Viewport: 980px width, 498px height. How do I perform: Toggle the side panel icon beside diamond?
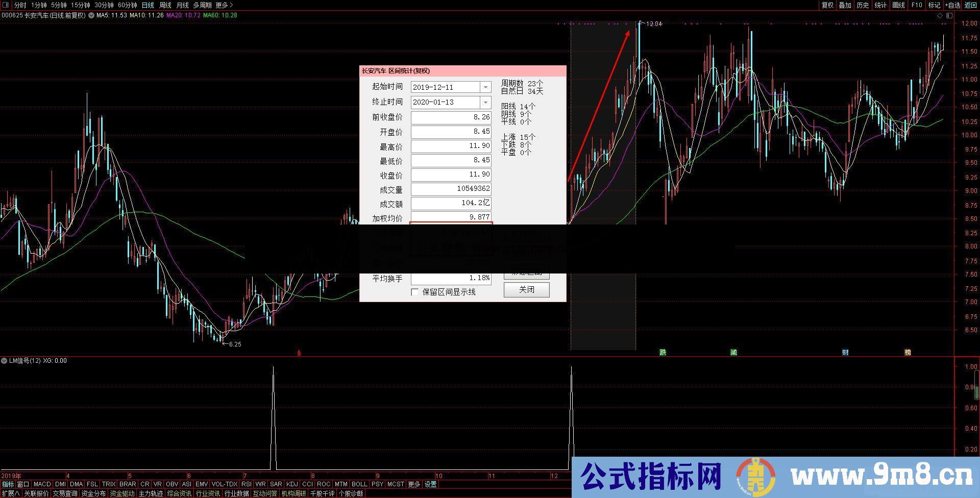tap(949, 15)
